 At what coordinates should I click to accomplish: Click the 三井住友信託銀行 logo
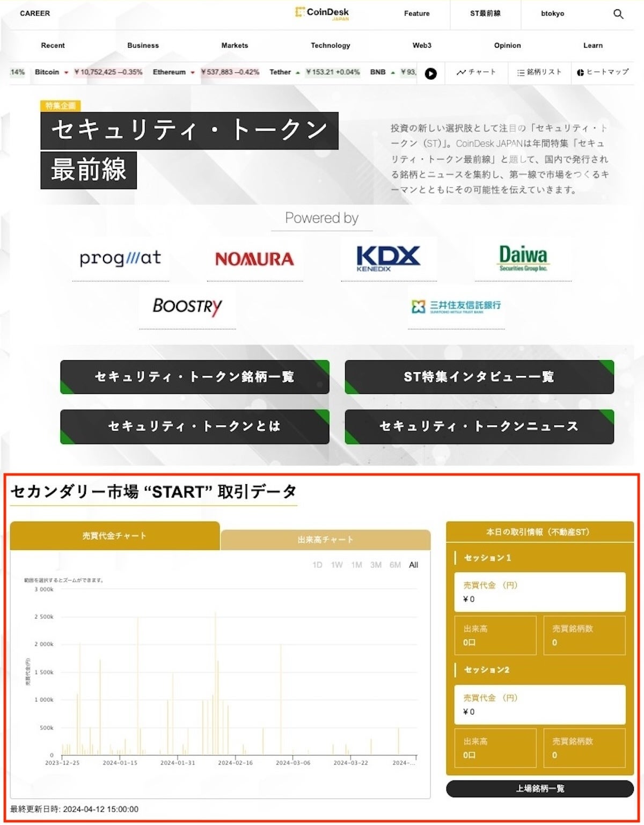point(456,306)
